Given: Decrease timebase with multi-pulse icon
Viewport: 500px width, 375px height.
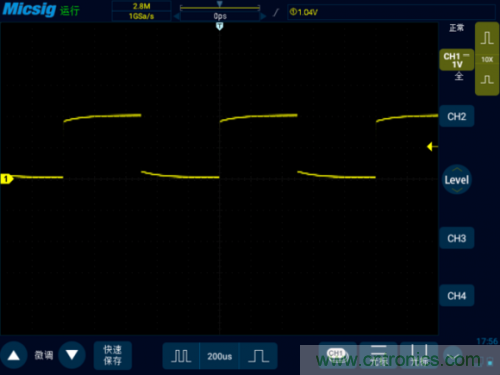Looking at the screenshot, I should point(181,356).
